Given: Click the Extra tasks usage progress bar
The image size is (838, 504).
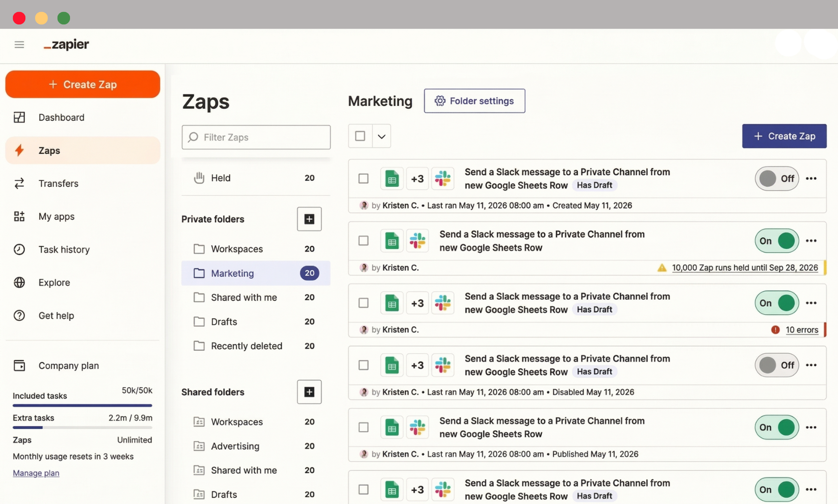Looking at the screenshot, I should click(82, 428).
